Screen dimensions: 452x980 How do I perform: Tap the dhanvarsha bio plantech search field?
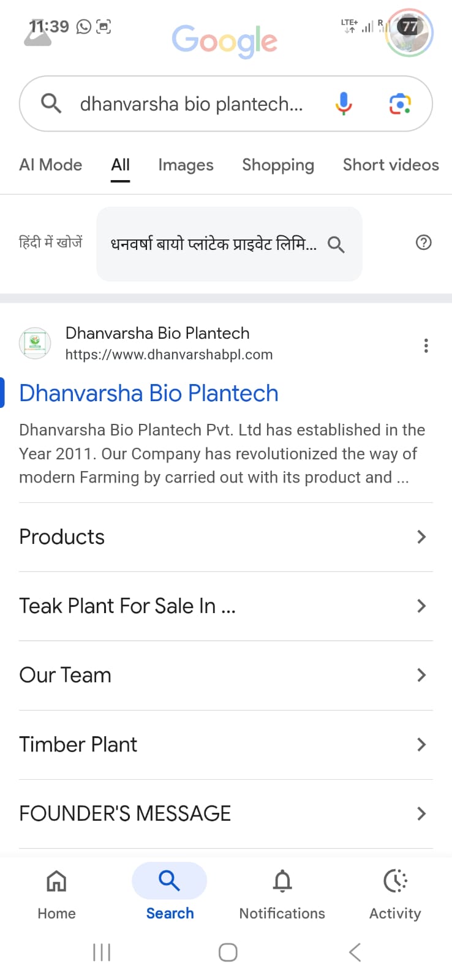pyautogui.click(x=191, y=104)
